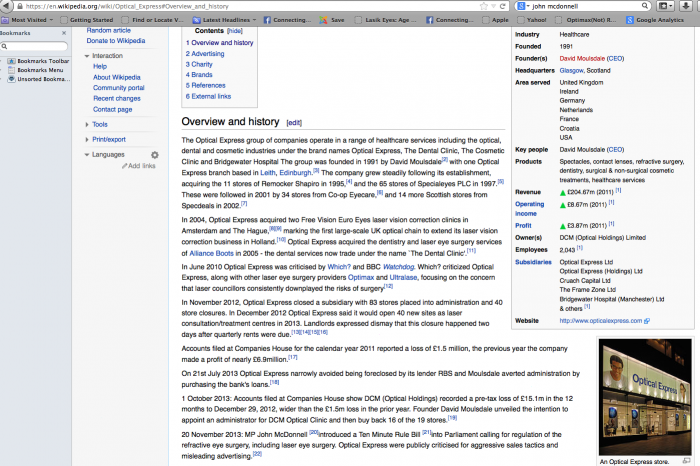Collapse the Interaction sidebar section

point(87,56)
